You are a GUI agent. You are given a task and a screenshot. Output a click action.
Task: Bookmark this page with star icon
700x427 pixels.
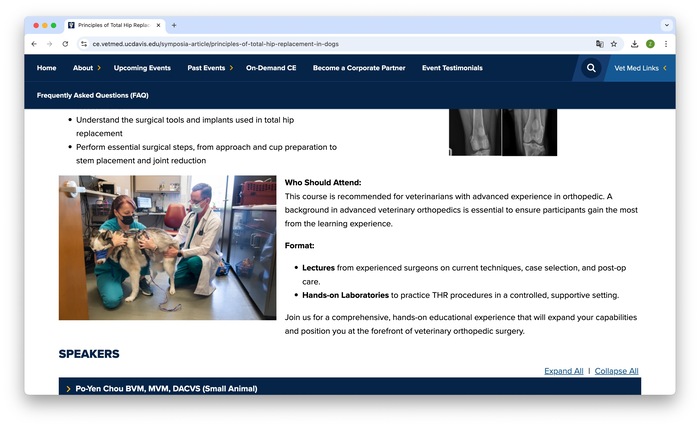tap(614, 44)
